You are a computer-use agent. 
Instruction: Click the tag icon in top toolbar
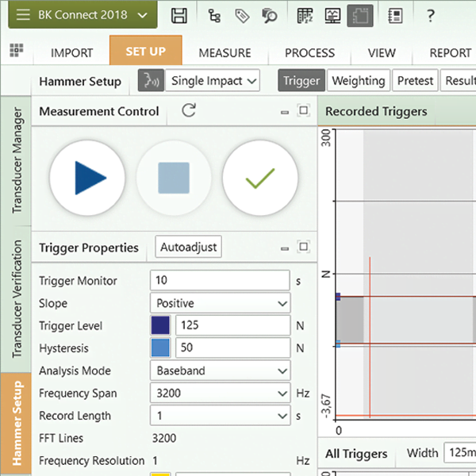(x=242, y=15)
